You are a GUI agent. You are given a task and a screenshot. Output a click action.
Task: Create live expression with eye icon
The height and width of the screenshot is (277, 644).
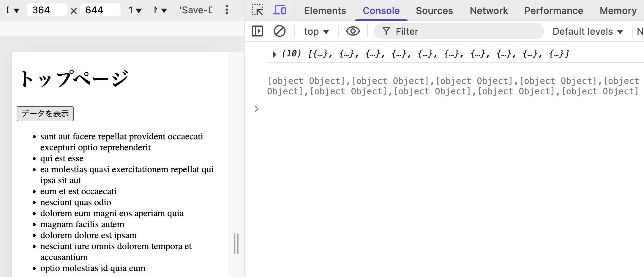(353, 31)
